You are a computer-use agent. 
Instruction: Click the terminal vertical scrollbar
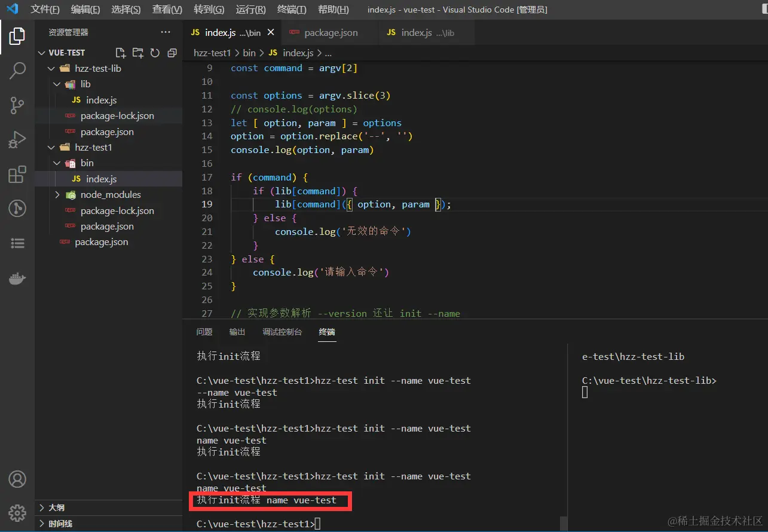564,523
